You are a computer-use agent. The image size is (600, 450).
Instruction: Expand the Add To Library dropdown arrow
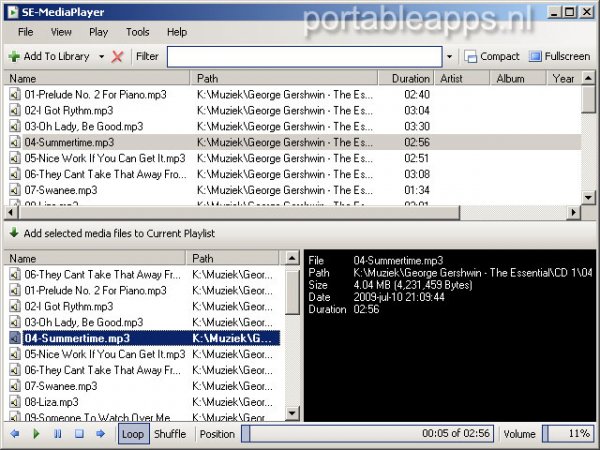click(x=100, y=57)
